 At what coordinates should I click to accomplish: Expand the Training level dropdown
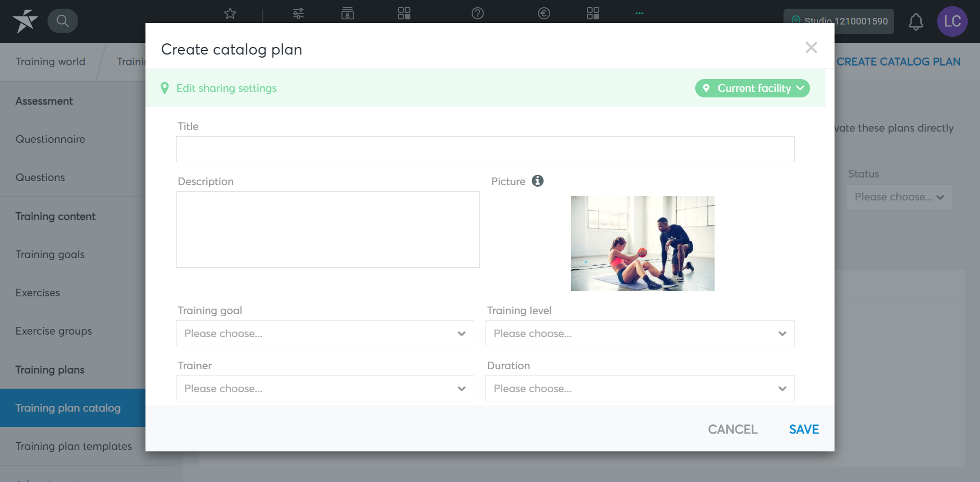click(x=640, y=334)
